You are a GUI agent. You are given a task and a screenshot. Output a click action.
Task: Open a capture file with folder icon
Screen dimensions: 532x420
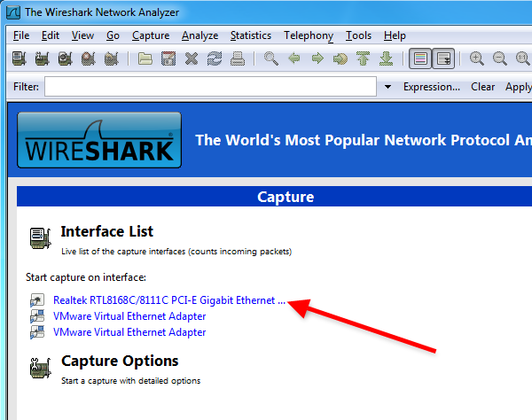coord(145,59)
